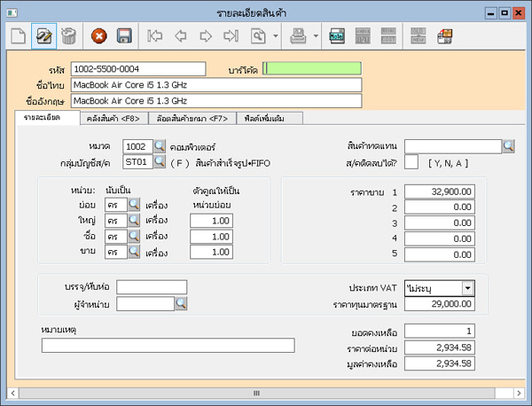The image size is (532, 406).
Task: Go to the next record arrow
Action: tap(206, 36)
